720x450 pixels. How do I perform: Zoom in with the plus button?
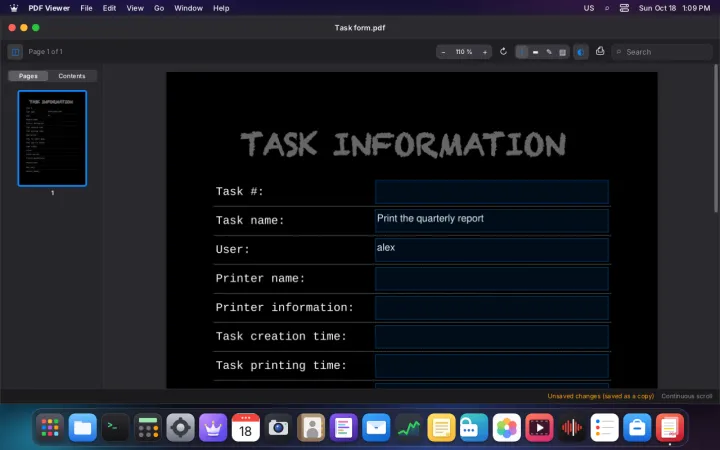(484, 52)
